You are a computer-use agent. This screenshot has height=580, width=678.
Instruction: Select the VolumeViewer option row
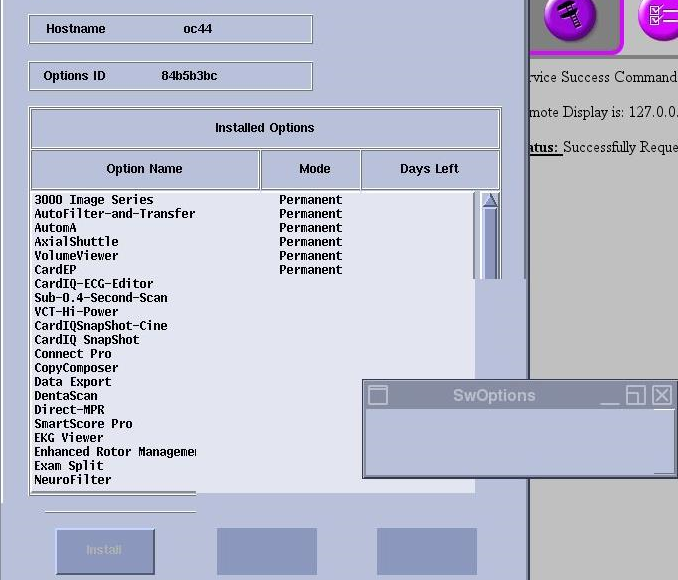tap(76, 256)
